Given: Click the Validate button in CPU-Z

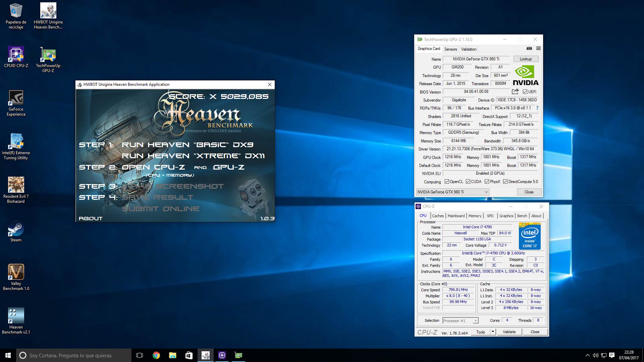Looking at the screenshot, I should pos(509,332).
